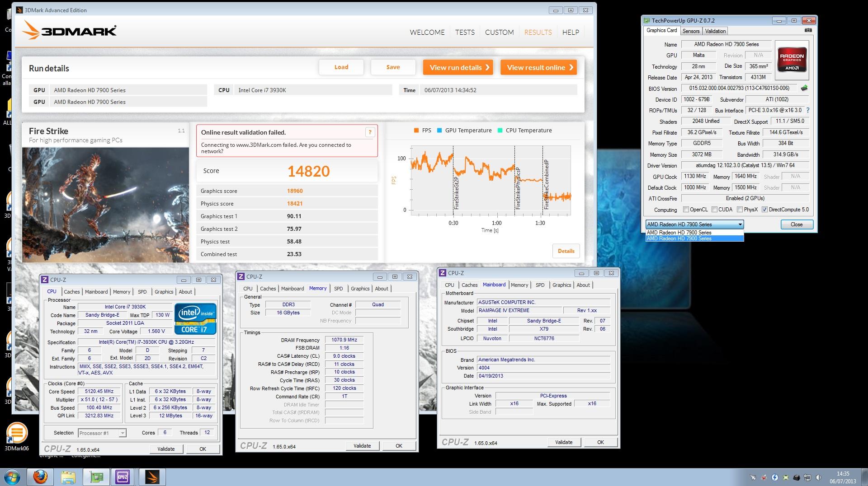Open the Graphics tab in CPU-Z Mainboard window
Viewport: 868px width, 486px height.
561,285
